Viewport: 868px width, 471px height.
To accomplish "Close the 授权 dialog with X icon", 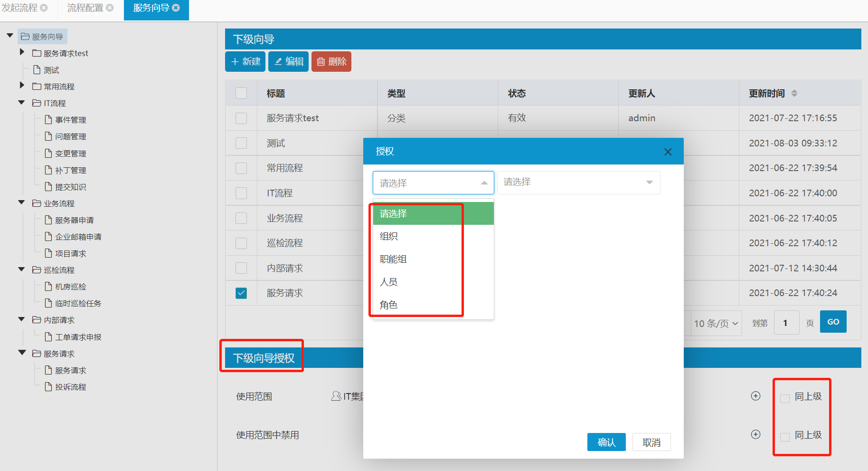I will tap(668, 152).
